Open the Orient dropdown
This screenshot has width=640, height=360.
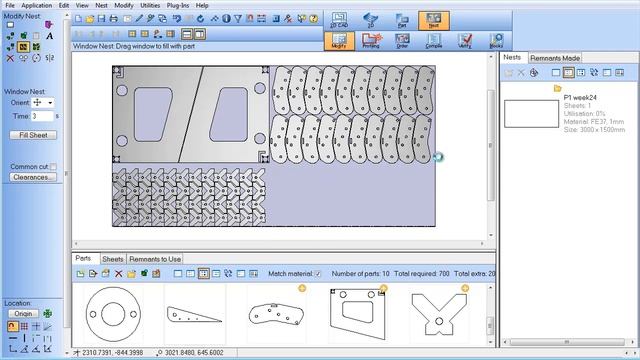(x=50, y=103)
